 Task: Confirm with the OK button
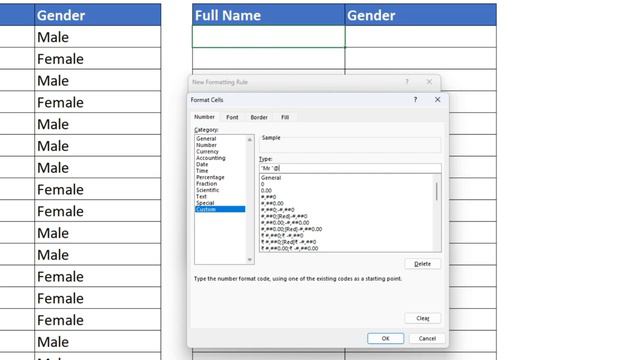[385, 338]
